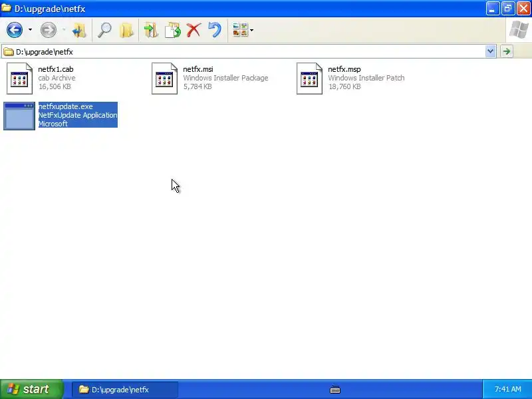Select the netfx.msi file icon
The width and height of the screenshot is (532, 399).
[x=164, y=78]
